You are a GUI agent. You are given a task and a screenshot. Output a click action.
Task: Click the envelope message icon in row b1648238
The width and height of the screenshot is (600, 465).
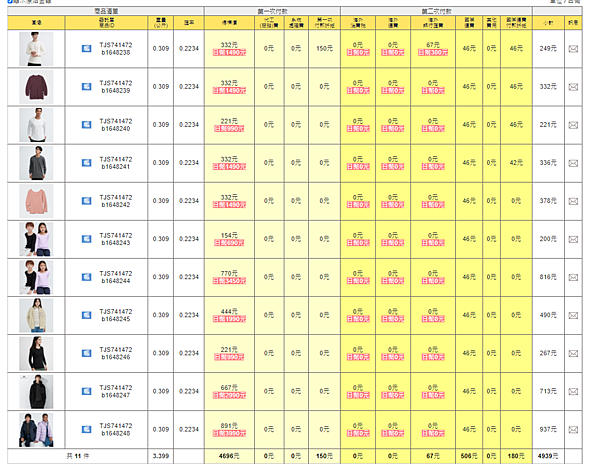573,49
